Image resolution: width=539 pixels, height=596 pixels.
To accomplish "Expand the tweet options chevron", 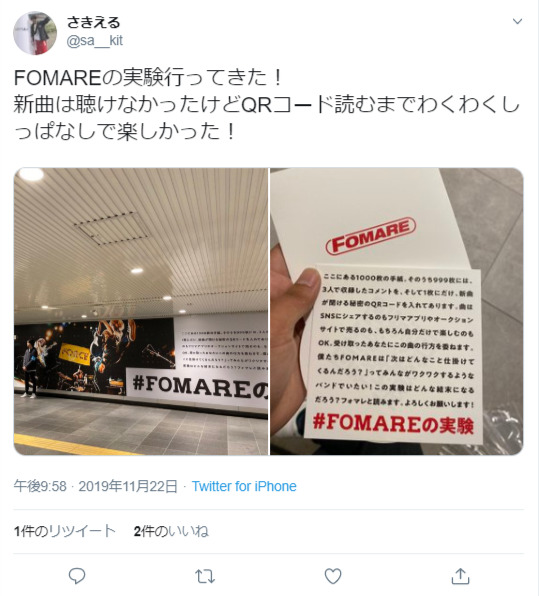I will (517, 21).
